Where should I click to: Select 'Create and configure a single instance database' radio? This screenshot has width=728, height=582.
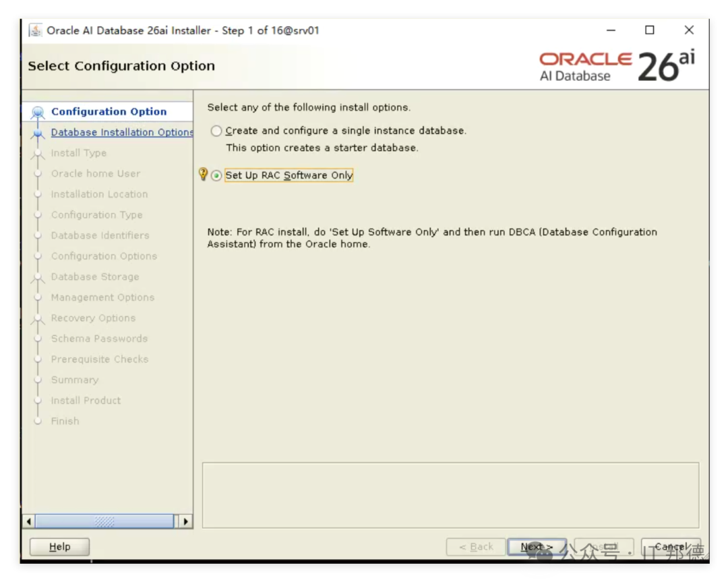point(216,131)
